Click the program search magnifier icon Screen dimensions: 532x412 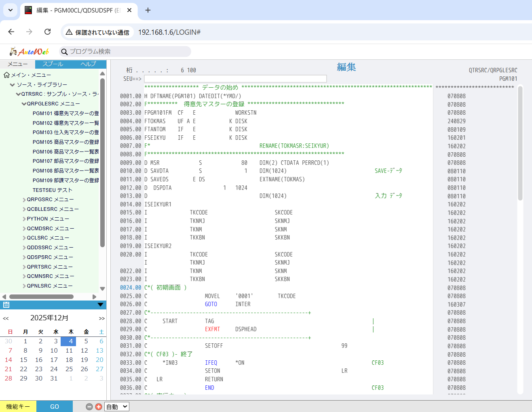pyautogui.click(x=64, y=52)
